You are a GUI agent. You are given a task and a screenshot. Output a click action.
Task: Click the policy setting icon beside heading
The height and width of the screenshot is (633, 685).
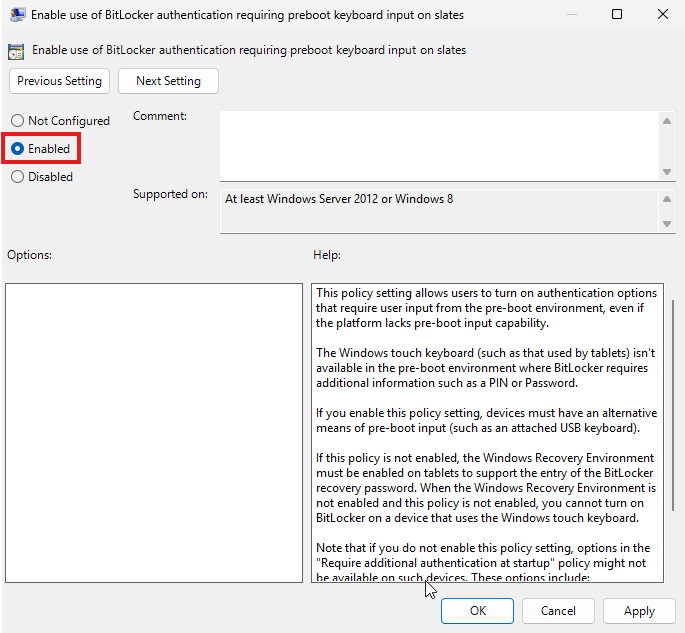(16, 52)
